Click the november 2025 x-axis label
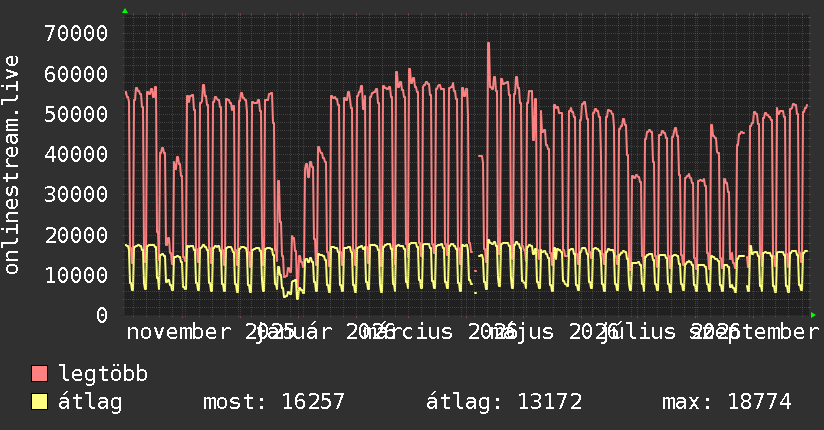824x430 pixels. click(210, 332)
